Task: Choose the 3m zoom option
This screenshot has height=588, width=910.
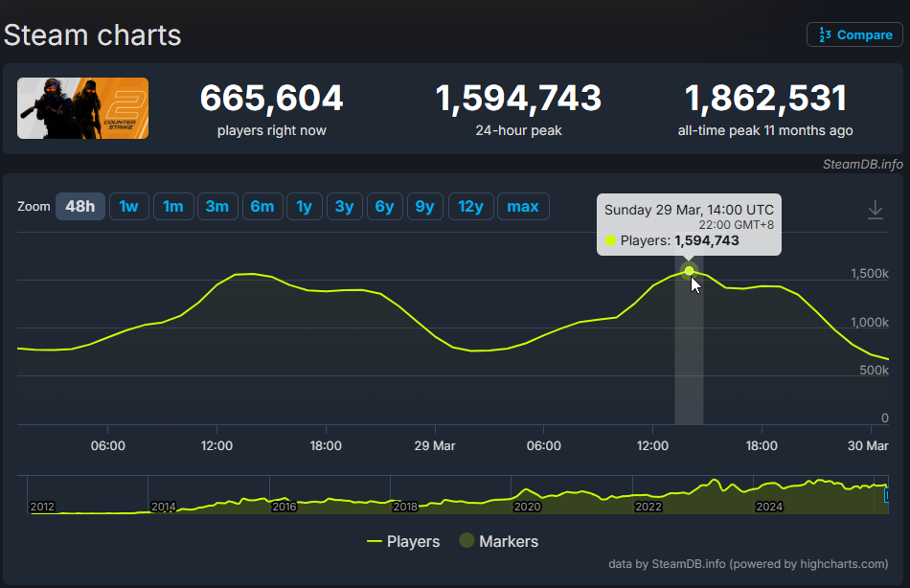Action: [x=217, y=207]
